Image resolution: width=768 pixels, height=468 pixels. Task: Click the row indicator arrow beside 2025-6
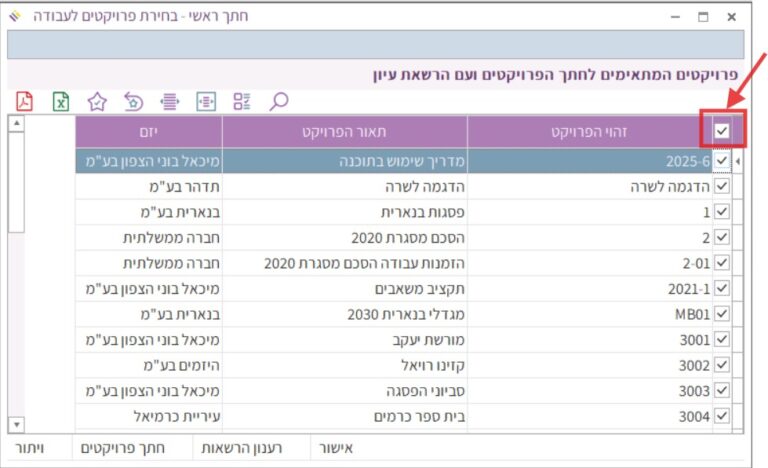[738, 160]
